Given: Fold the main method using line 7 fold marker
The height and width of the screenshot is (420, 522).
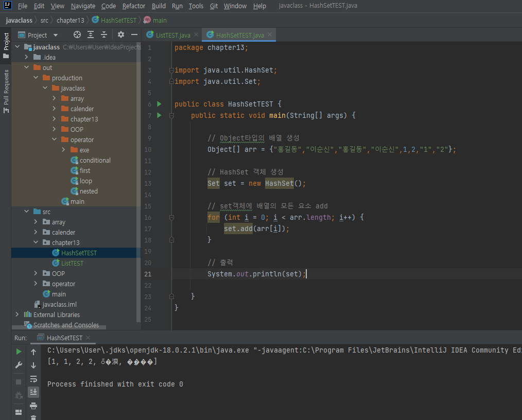Looking at the screenshot, I should (x=172, y=115).
